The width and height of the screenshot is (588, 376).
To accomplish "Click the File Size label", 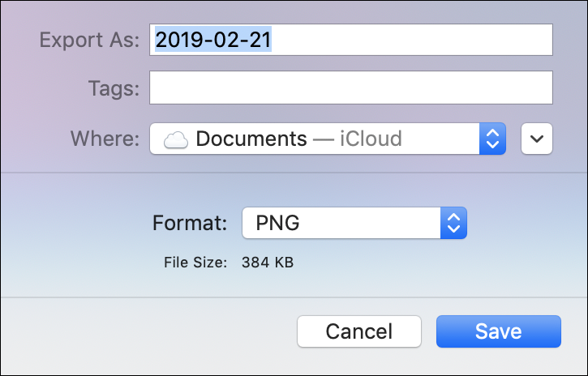I will point(195,263).
